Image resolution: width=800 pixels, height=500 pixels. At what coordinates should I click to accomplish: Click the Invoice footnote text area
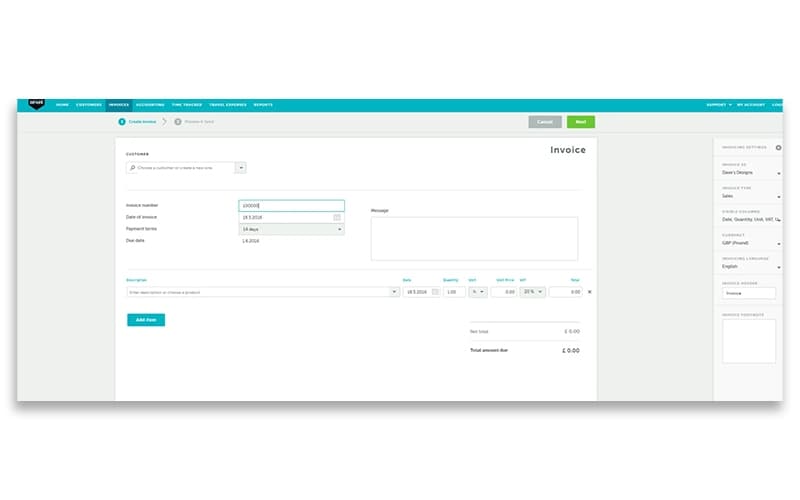pos(749,341)
